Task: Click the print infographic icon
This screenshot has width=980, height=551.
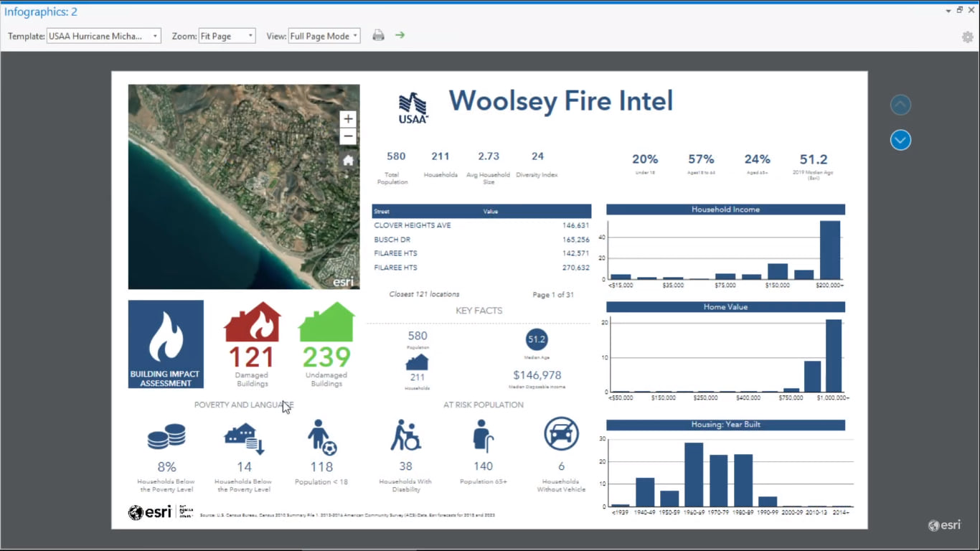Action: click(x=378, y=35)
